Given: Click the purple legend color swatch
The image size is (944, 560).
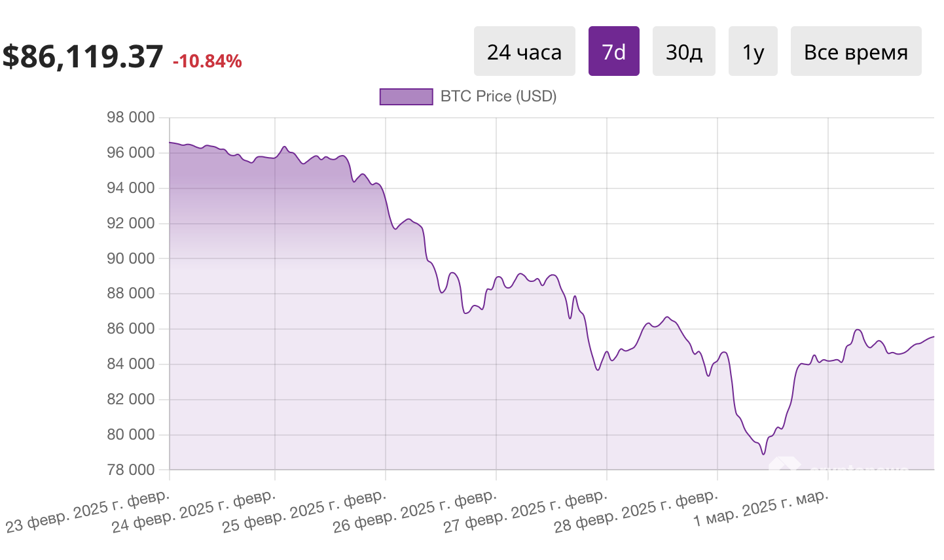Looking at the screenshot, I should click(406, 96).
